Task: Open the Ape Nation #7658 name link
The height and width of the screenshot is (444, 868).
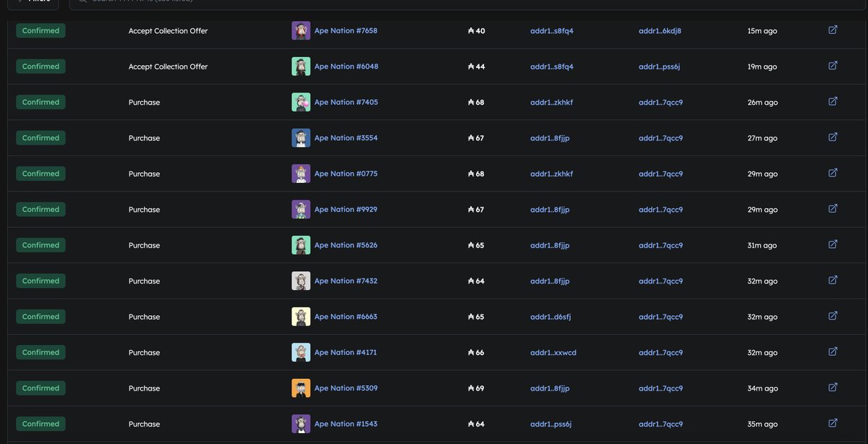Action: click(346, 31)
